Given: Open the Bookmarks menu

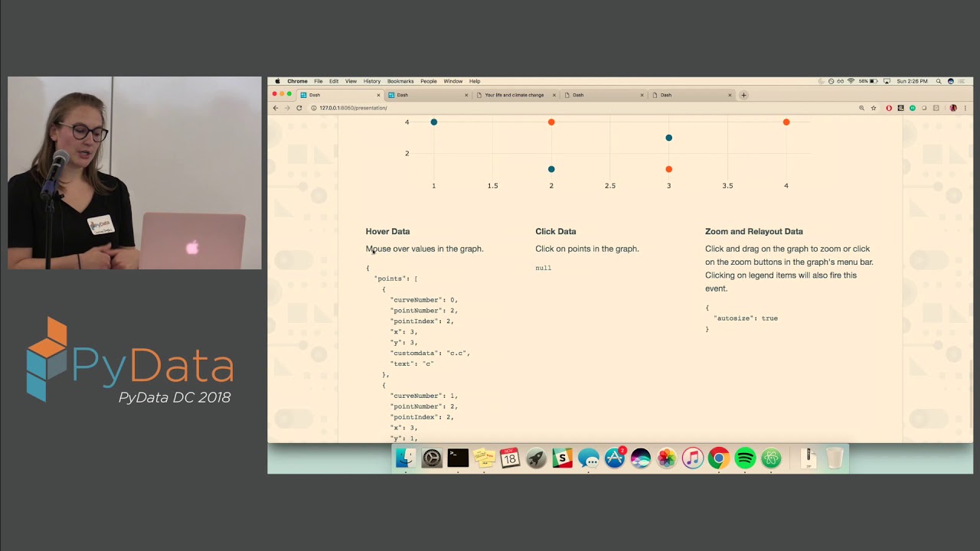Looking at the screenshot, I should (x=400, y=81).
